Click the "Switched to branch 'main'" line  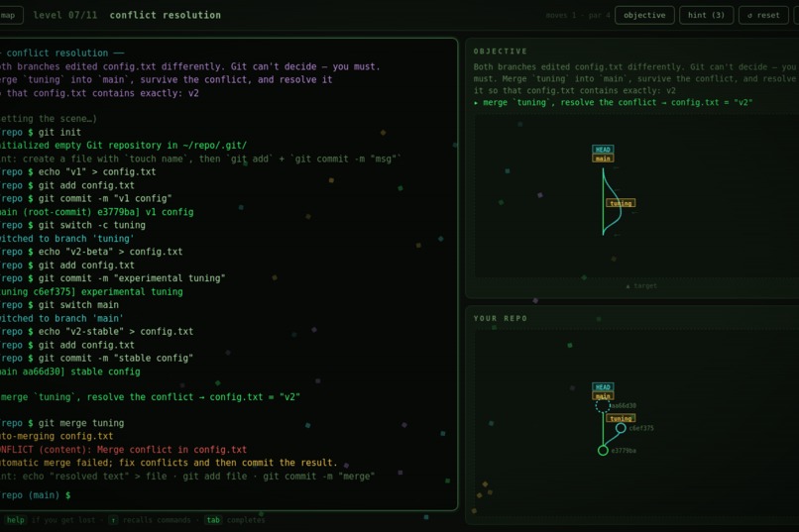pyautogui.click(x=61, y=319)
